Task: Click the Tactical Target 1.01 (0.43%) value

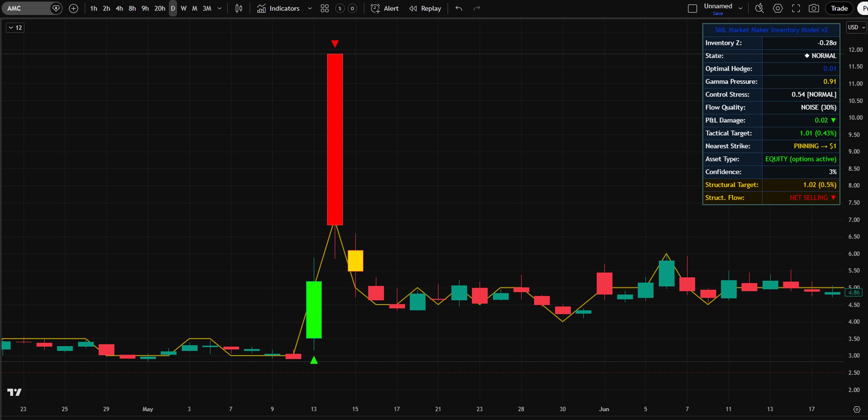Action: click(x=818, y=133)
